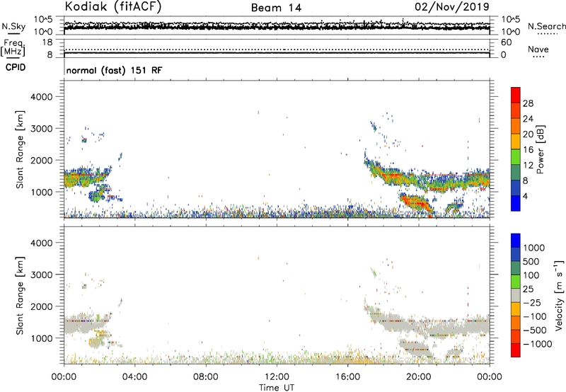This screenshot has height=392, width=566.
Task: Click the '60' label on Nave axis
Action: pyautogui.click(x=506, y=42)
